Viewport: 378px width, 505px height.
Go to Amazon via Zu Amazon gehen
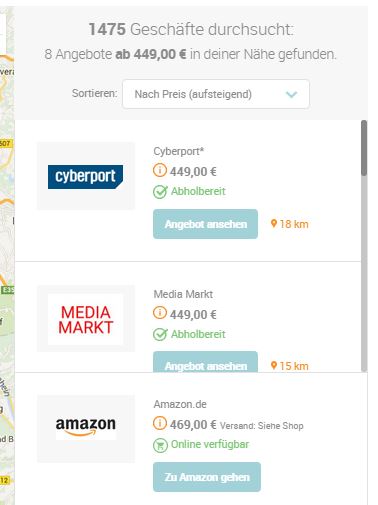(x=207, y=477)
